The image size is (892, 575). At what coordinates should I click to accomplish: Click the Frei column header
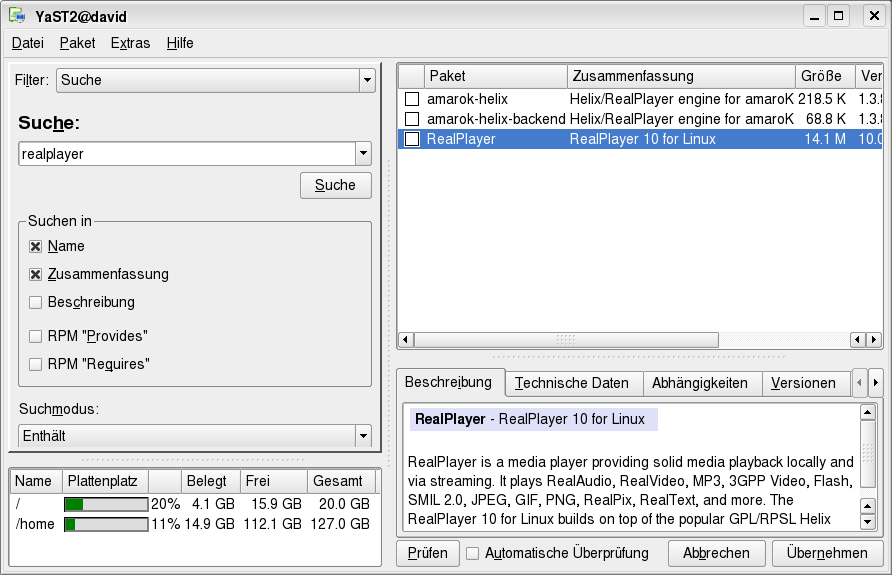[274, 481]
